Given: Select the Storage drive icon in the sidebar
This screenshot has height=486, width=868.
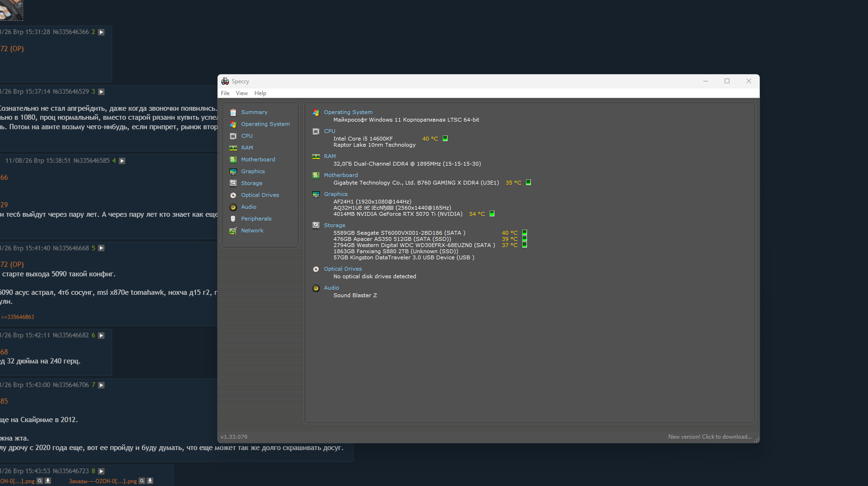Looking at the screenshot, I should pos(233,184).
